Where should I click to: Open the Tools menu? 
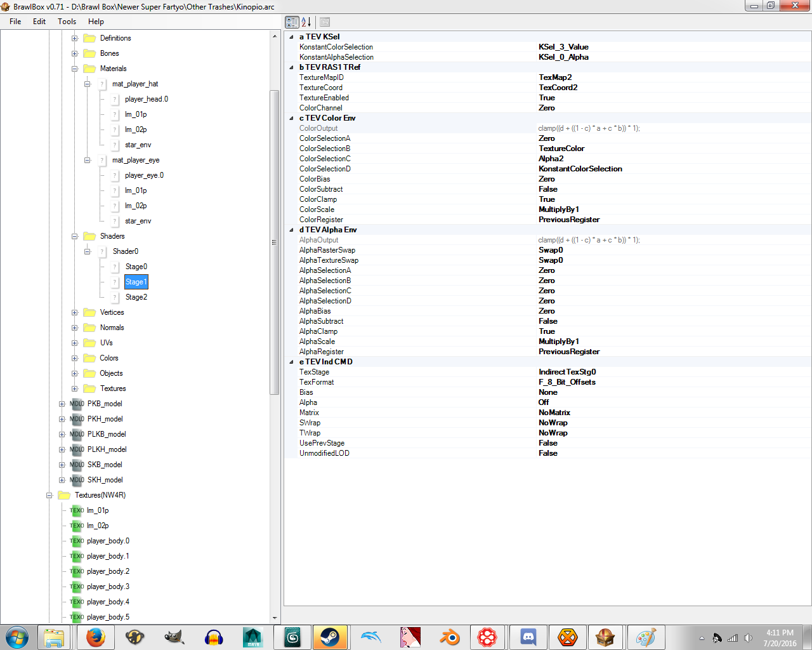point(67,22)
